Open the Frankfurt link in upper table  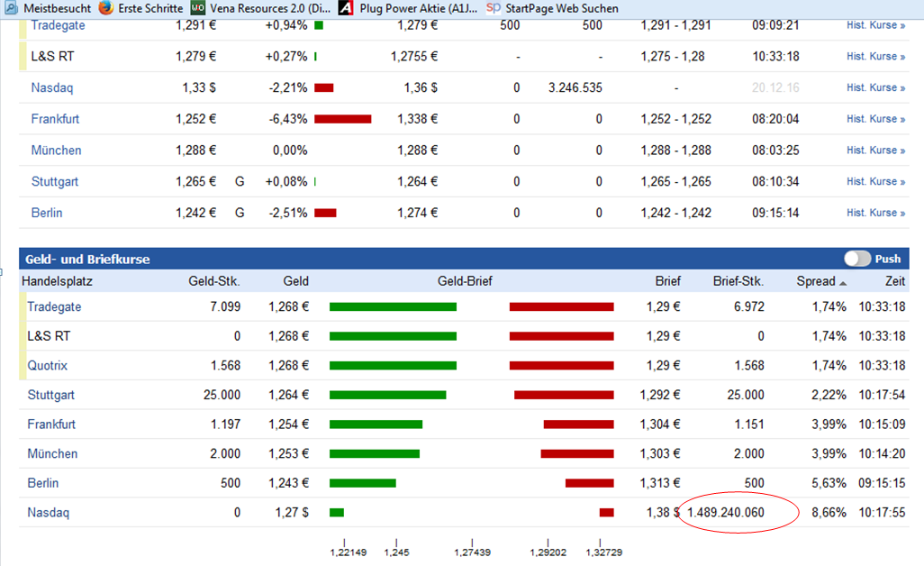[55, 119]
